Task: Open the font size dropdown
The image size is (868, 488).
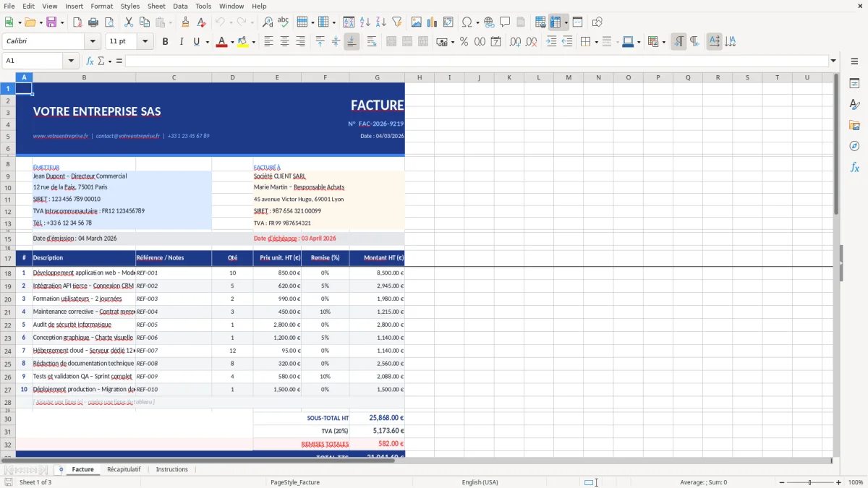Action: 145,42
